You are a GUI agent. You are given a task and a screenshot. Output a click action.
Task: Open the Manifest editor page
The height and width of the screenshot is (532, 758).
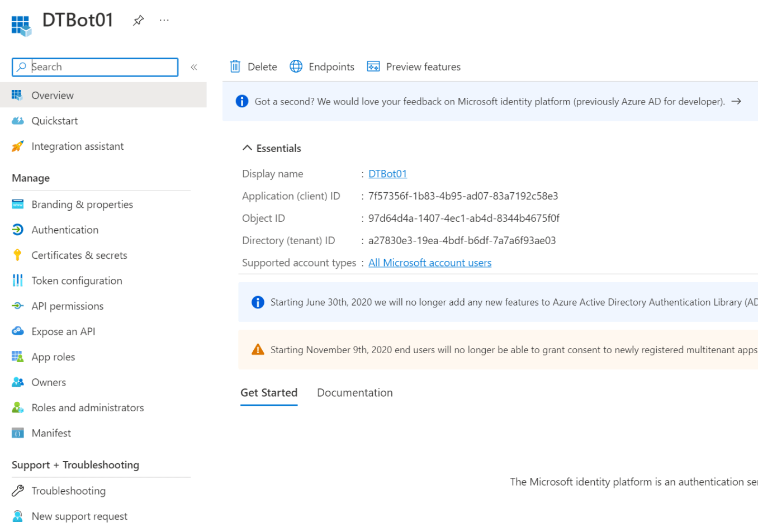click(51, 433)
